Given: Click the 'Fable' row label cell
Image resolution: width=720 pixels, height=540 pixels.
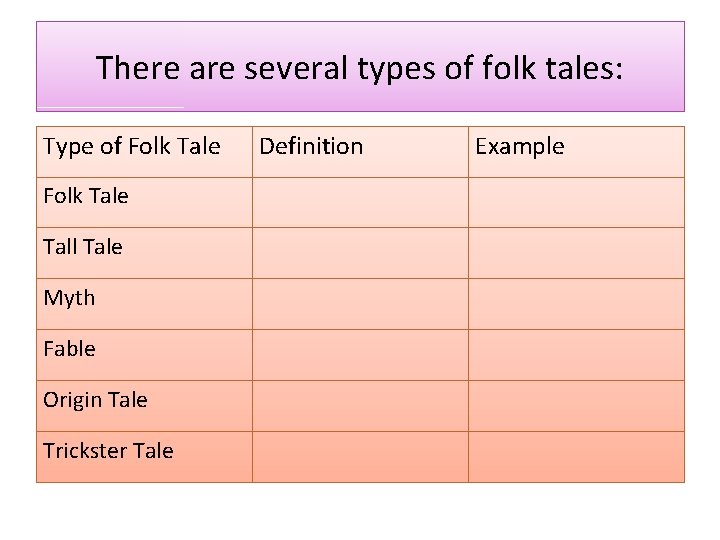Looking at the screenshot, I should coord(69,349).
